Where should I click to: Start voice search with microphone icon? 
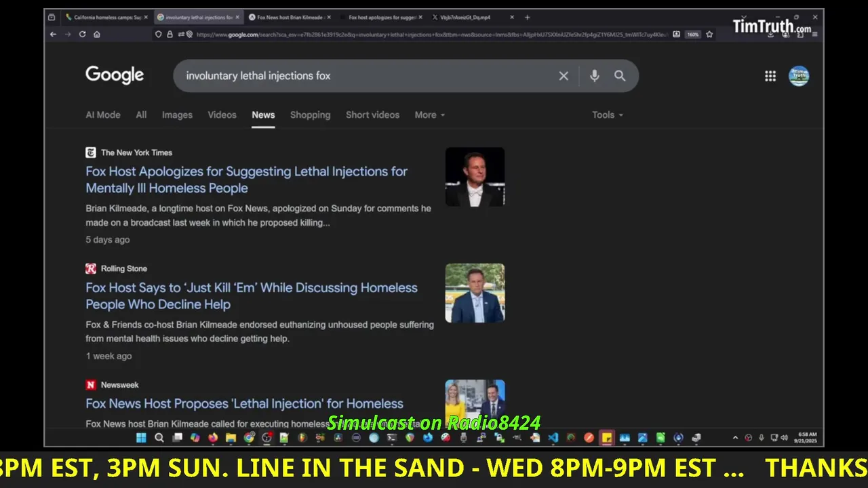tap(594, 76)
